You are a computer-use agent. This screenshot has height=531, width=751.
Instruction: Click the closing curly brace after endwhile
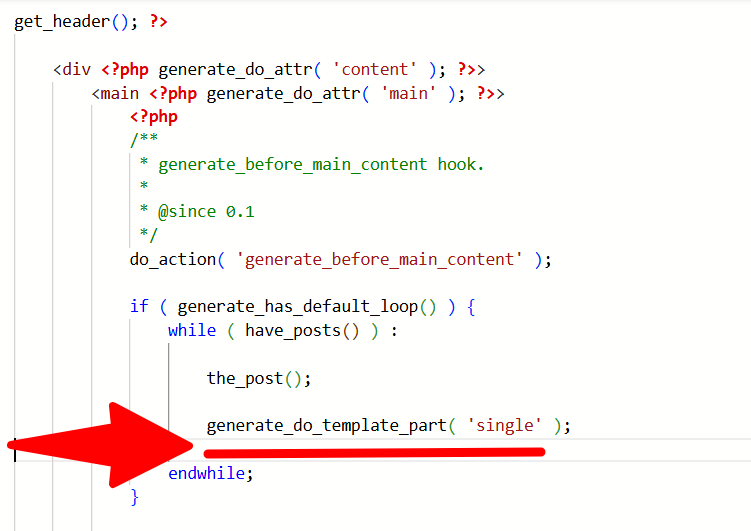tap(135, 497)
